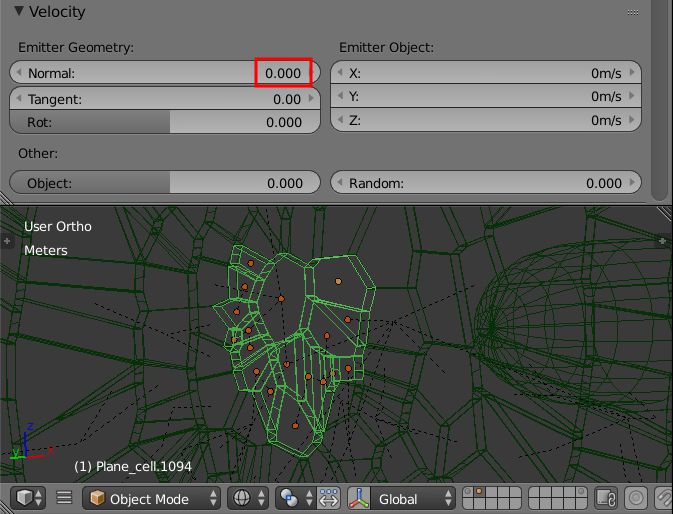Image resolution: width=673 pixels, height=514 pixels.
Task: Click the 'User Ortho' viewport label
Action: click(58, 227)
